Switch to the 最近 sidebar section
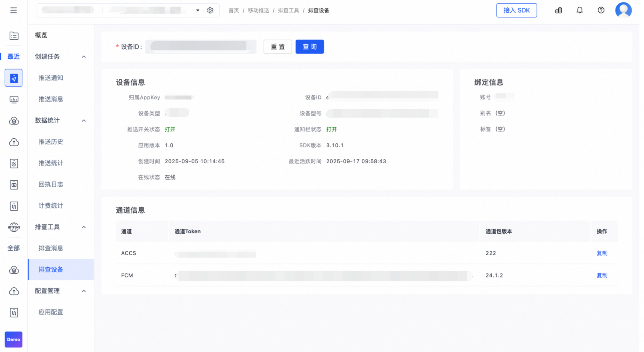The image size is (644, 352). tap(14, 57)
